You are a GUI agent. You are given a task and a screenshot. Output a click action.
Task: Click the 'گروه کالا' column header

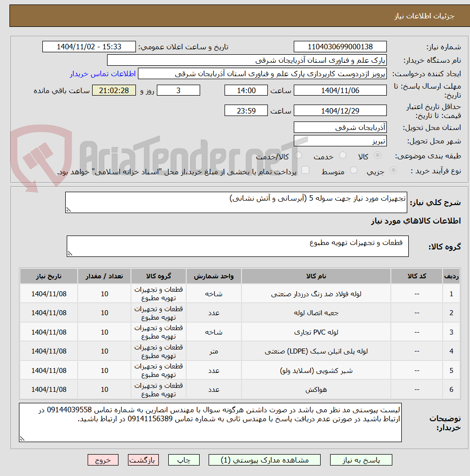(x=158, y=276)
